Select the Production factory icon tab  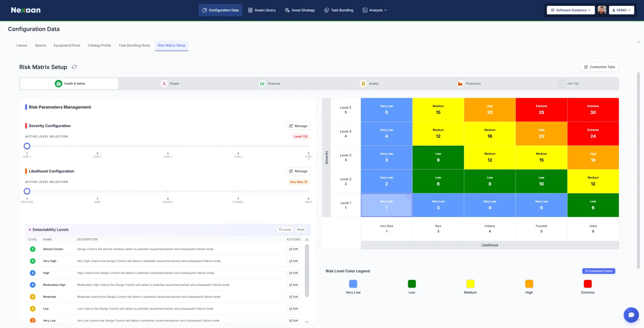tap(460, 83)
